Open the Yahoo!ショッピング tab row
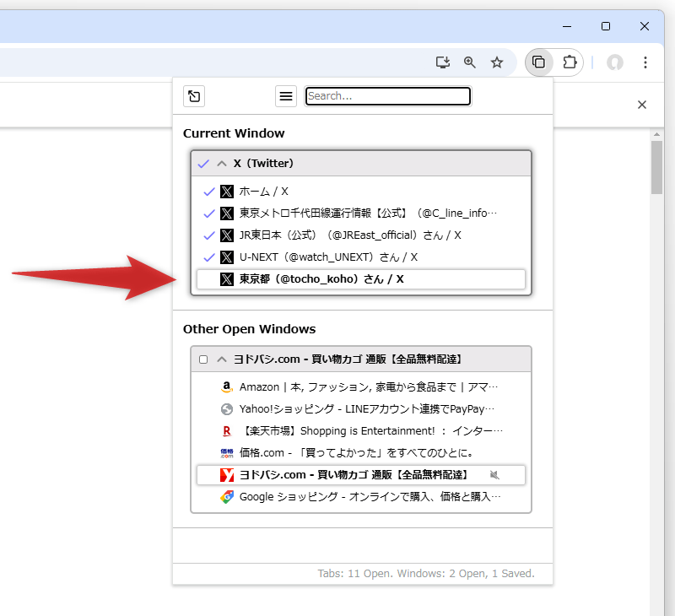The image size is (675, 616). [361, 409]
